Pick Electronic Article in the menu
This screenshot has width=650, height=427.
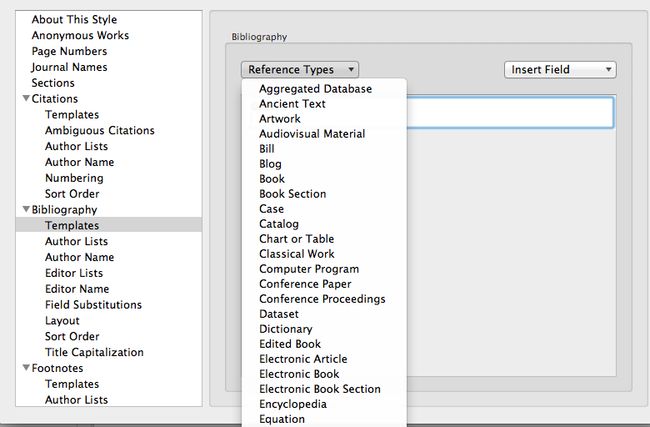point(303,359)
